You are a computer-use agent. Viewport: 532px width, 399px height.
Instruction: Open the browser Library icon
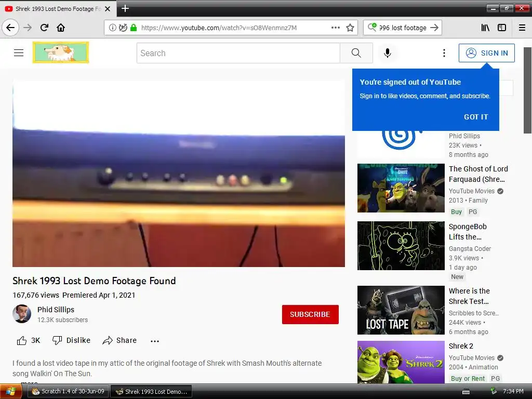tap(485, 28)
